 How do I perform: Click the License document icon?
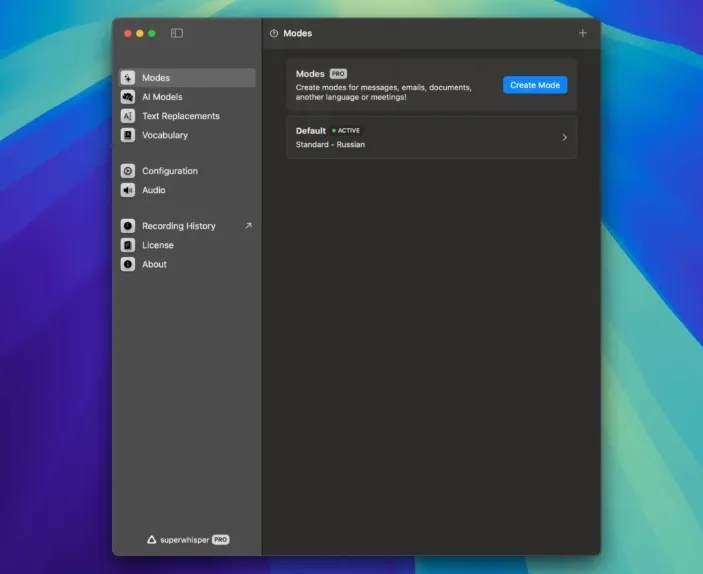tap(128, 245)
